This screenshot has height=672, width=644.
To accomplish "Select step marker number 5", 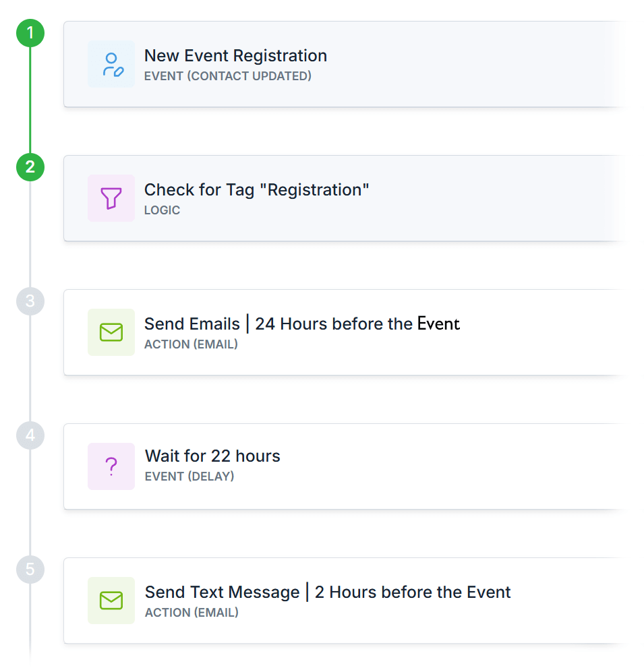I will (x=30, y=570).
